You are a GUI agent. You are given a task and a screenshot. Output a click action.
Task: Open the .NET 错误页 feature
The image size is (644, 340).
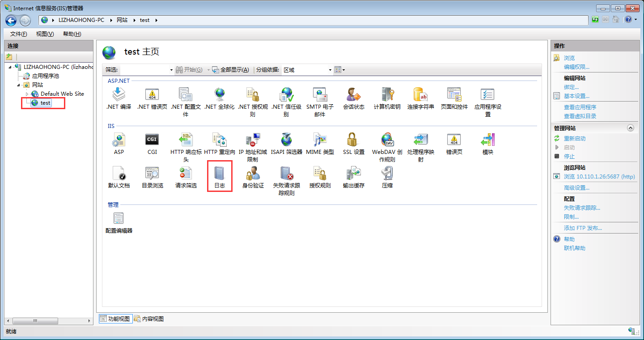(x=152, y=99)
